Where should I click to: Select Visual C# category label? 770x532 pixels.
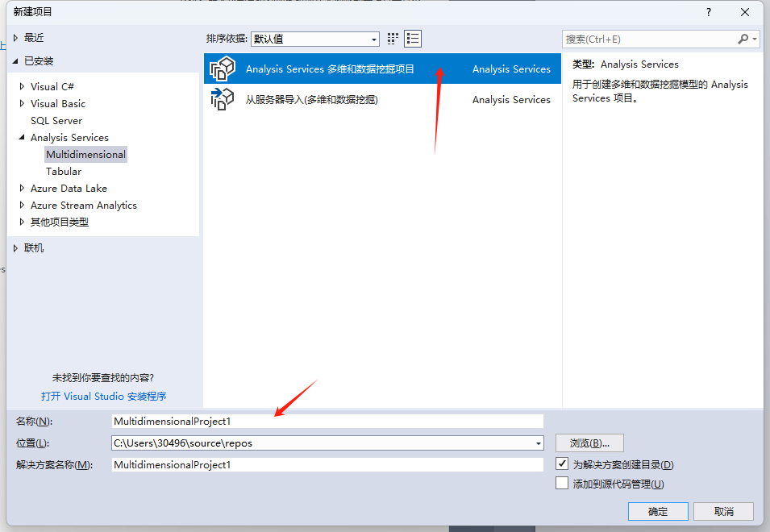click(52, 87)
